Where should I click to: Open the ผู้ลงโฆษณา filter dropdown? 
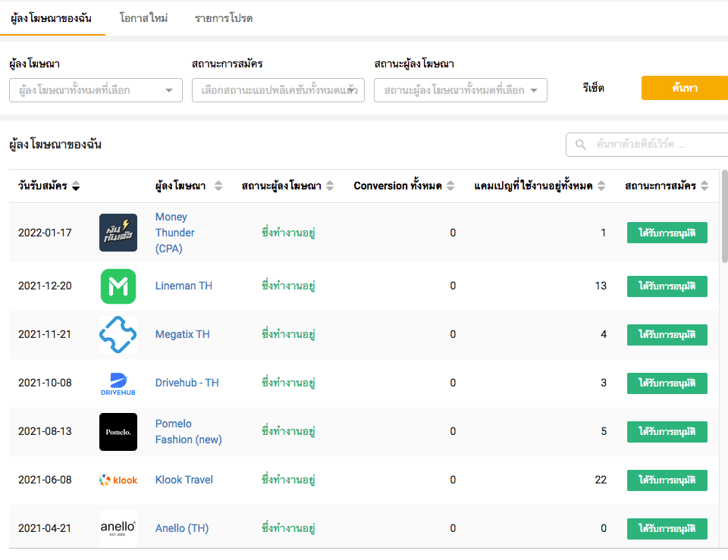(96, 90)
